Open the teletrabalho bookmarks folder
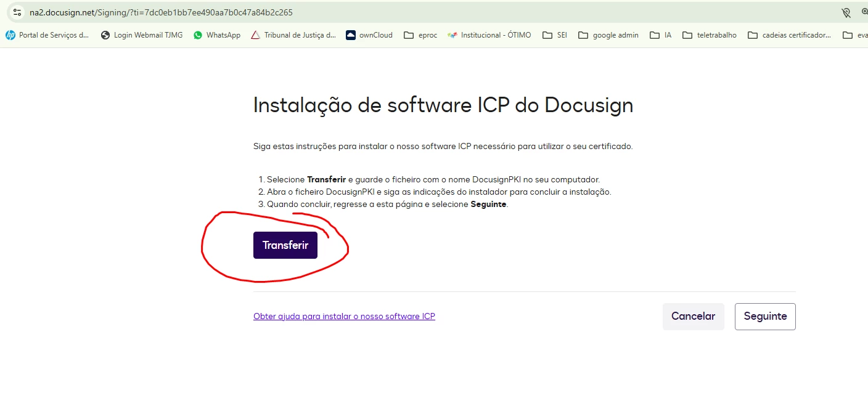 pyautogui.click(x=710, y=35)
